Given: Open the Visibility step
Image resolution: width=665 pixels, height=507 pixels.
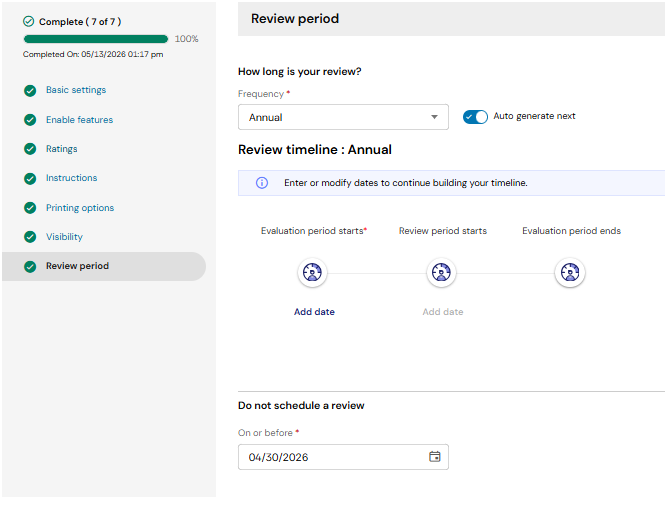Looking at the screenshot, I should 64,237.
